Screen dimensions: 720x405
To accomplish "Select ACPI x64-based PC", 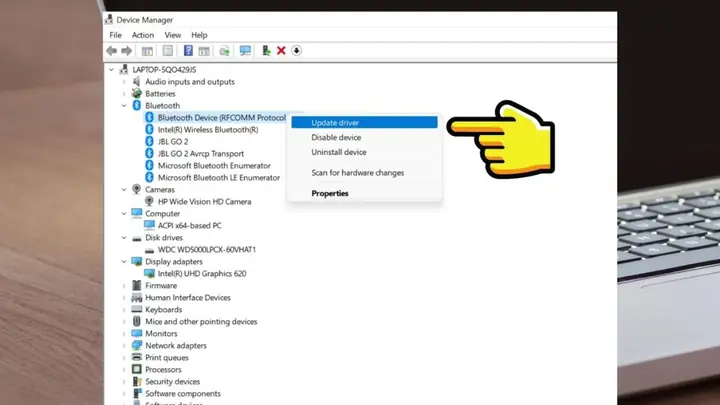I will pos(189,225).
